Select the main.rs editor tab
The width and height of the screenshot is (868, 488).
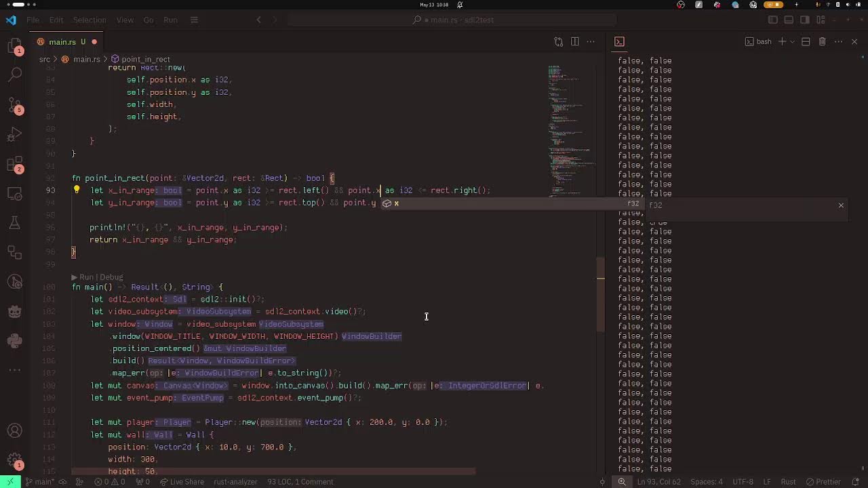[66, 41]
